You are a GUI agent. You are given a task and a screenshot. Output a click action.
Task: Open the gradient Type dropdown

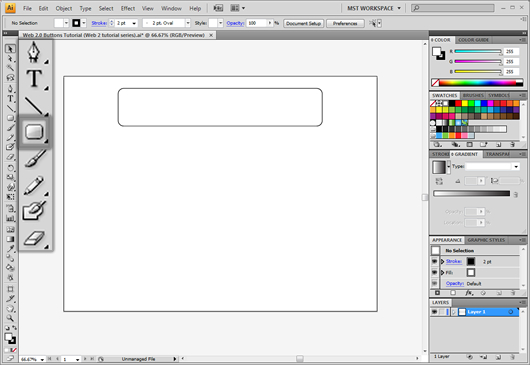tap(516, 166)
